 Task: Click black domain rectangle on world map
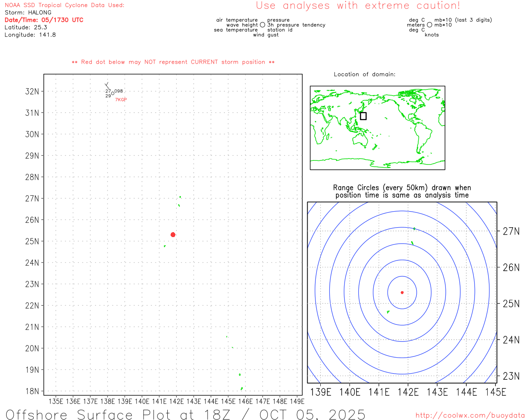[x=363, y=116]
